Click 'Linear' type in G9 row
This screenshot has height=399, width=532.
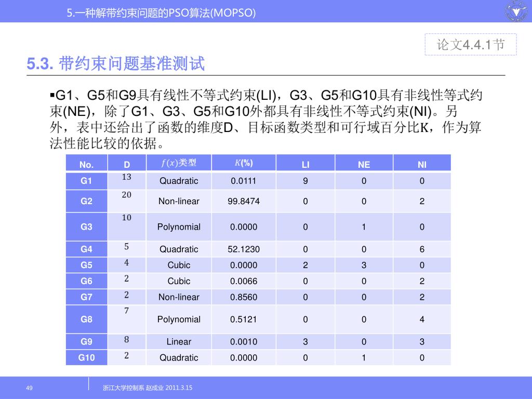coord(179,342)
